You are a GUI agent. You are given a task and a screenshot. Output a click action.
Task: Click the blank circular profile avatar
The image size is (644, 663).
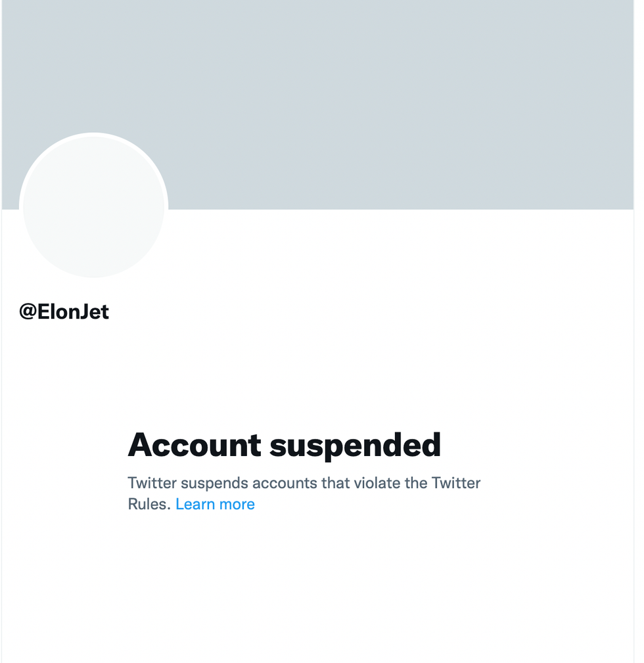(x=93, y=207)
